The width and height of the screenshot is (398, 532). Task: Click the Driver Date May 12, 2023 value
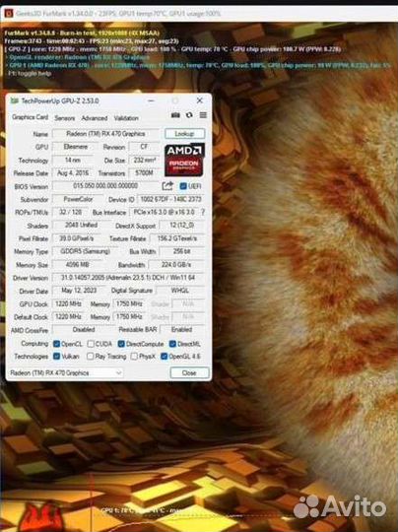pos(79,291)
